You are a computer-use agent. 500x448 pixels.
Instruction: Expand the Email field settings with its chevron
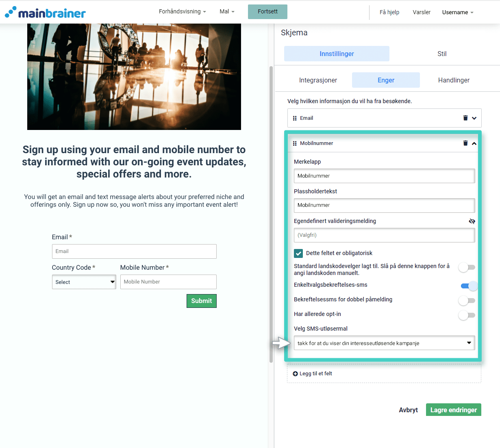pos(474,118)
